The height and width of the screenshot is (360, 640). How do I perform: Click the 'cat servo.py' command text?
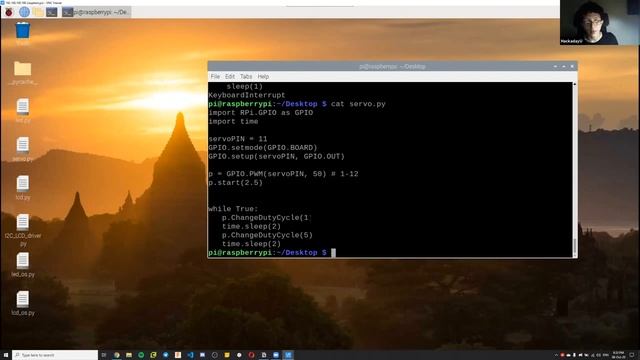(358, 104)
